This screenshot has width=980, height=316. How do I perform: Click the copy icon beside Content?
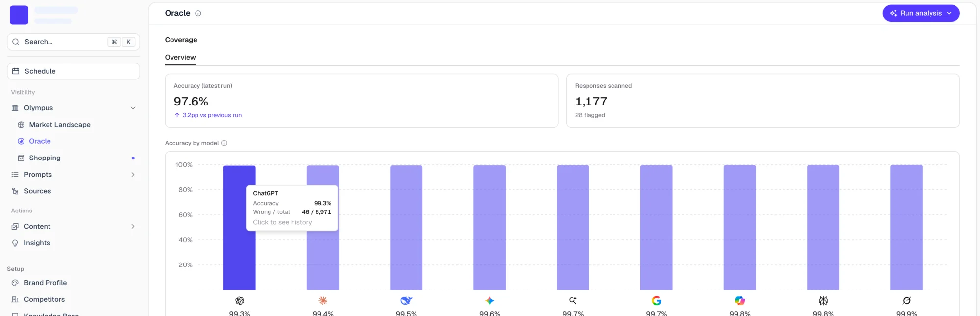(15, 226)
